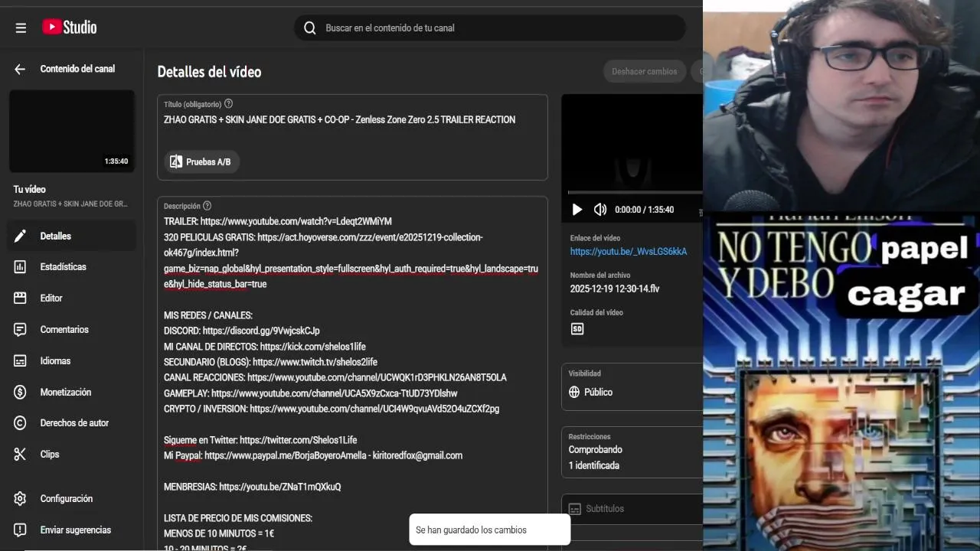This screenshot has height=551, width=980.
Task: Click the video preview progress bar
Action: tap(635, 193)
